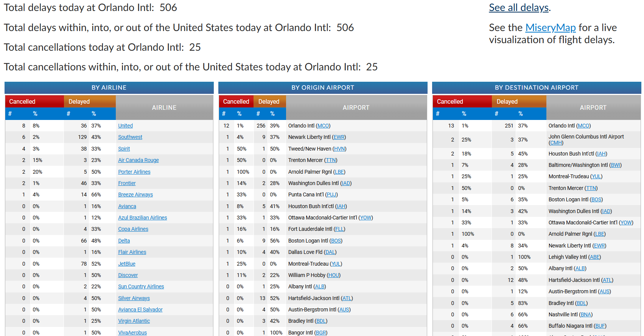Click the CMH destination airport code

[556, 143]
